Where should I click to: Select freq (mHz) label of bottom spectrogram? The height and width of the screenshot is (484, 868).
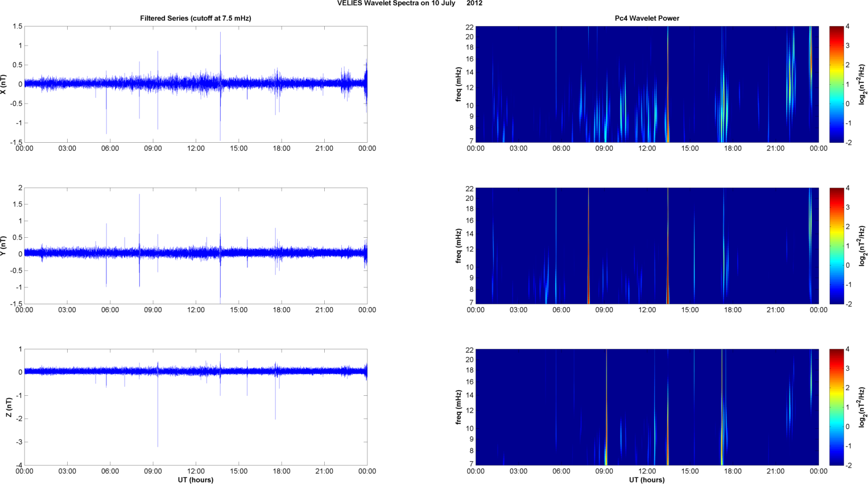tap(458, 407)
